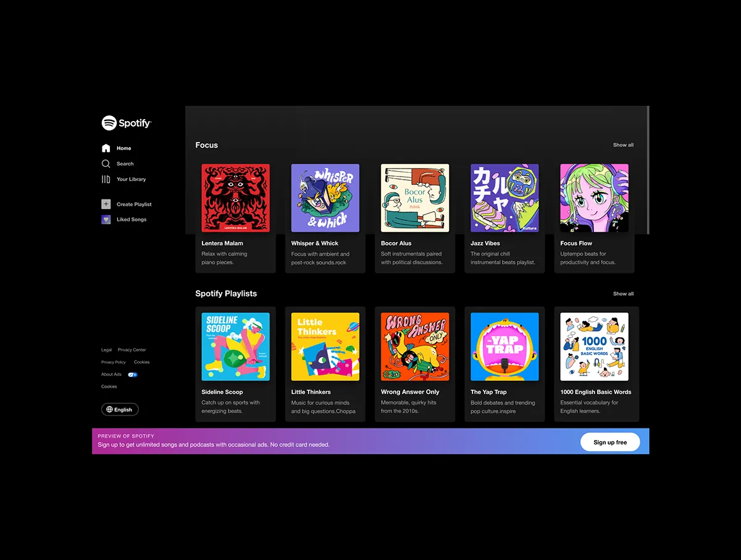Open Search using the magnifier icon
This screenshot has height=560, width=741.
point(106,164)
